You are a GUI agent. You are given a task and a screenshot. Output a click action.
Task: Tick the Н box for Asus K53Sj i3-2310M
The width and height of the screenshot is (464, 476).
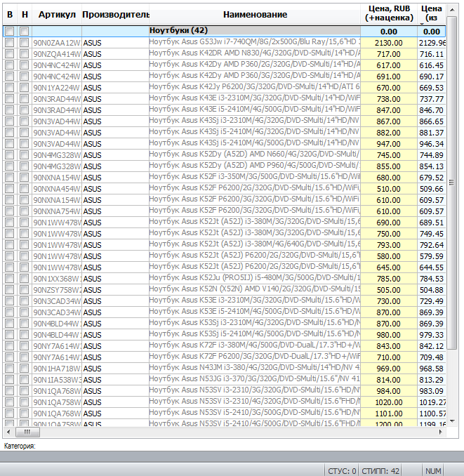tap(25, 324)
